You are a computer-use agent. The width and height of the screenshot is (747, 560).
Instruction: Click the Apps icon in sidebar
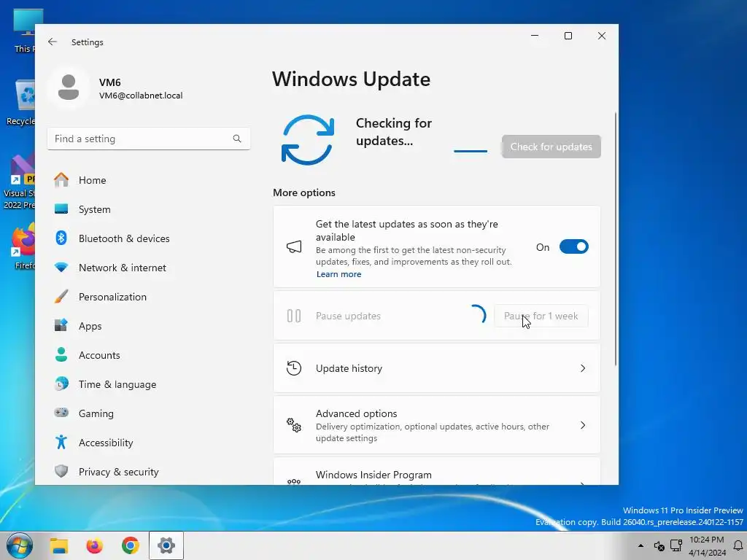61,326
